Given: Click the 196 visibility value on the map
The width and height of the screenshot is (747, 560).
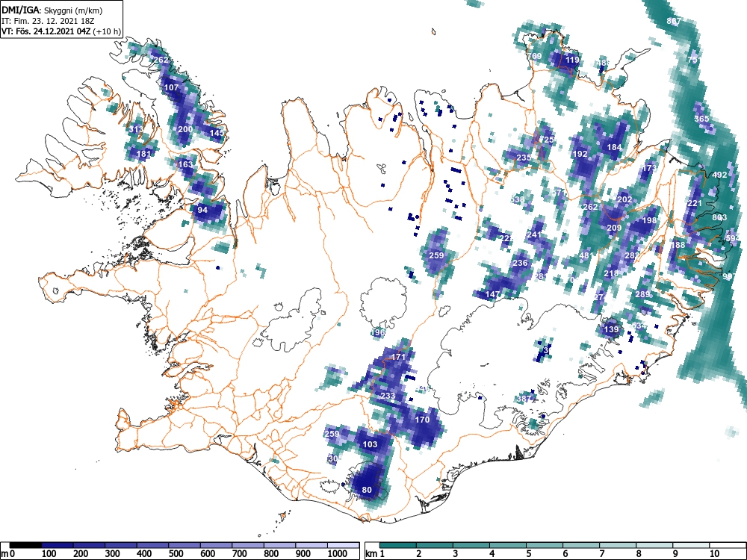Looking at the screenshot, I should (x=378, y=332).
